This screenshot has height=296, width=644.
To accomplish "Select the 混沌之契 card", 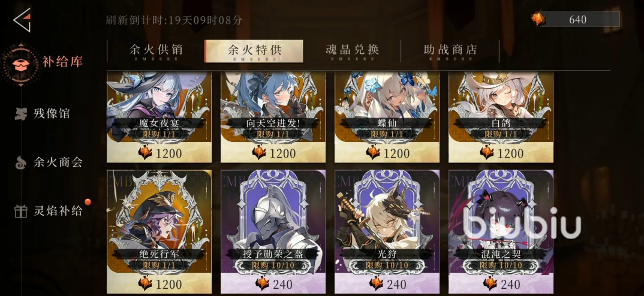I will [501, 231].
